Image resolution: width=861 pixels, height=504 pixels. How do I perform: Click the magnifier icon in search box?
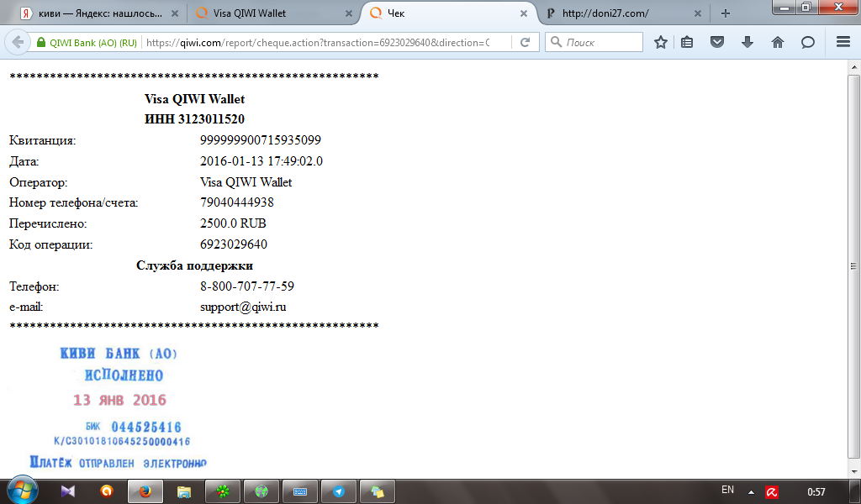tap(557, 42)
